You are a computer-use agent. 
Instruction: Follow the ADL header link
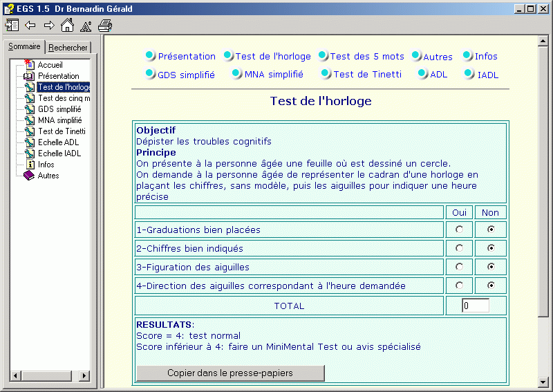coord(439,75)
